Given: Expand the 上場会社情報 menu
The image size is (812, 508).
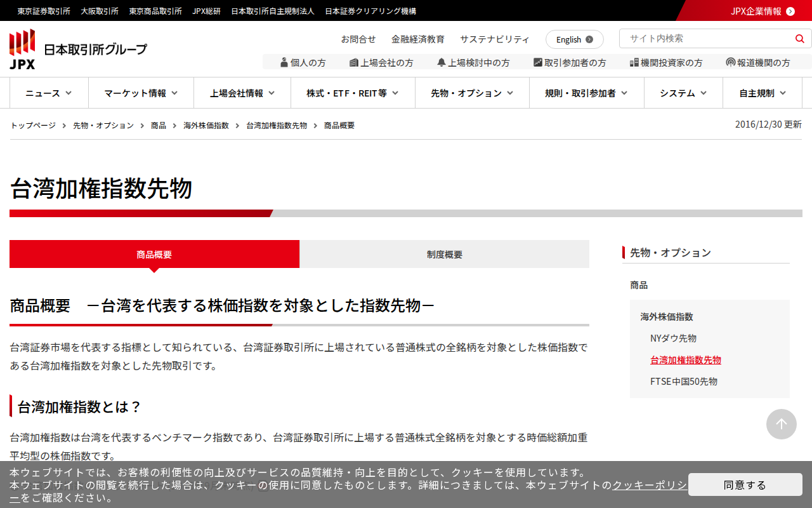Looking at the screenshot, I should [242, 93].
